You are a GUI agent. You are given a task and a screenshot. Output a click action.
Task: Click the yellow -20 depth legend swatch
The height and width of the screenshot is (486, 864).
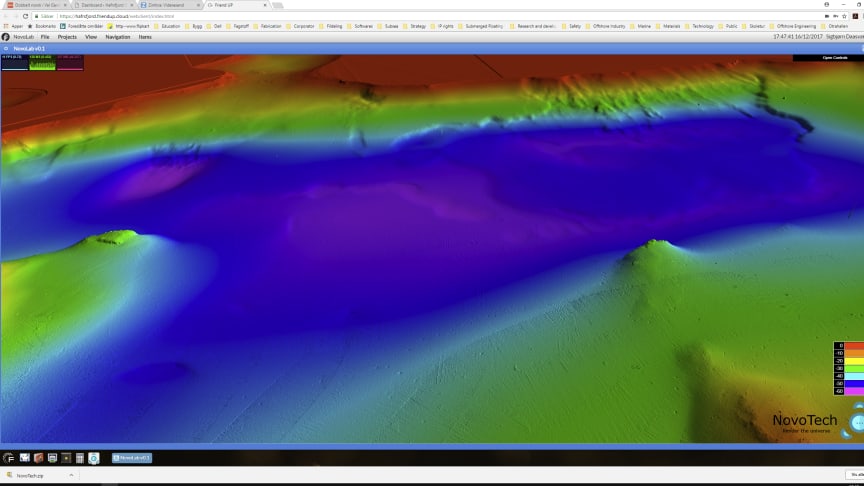(x=854, y=361)
